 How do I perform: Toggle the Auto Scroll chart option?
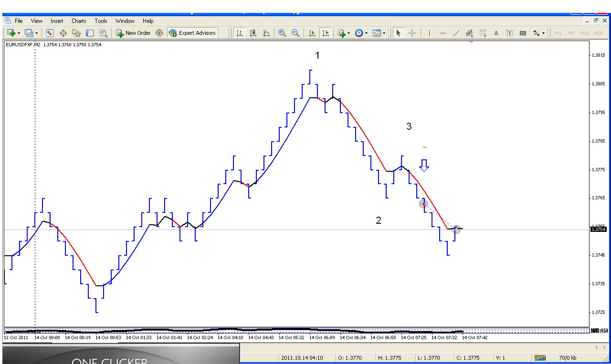[x=312, y=33]
